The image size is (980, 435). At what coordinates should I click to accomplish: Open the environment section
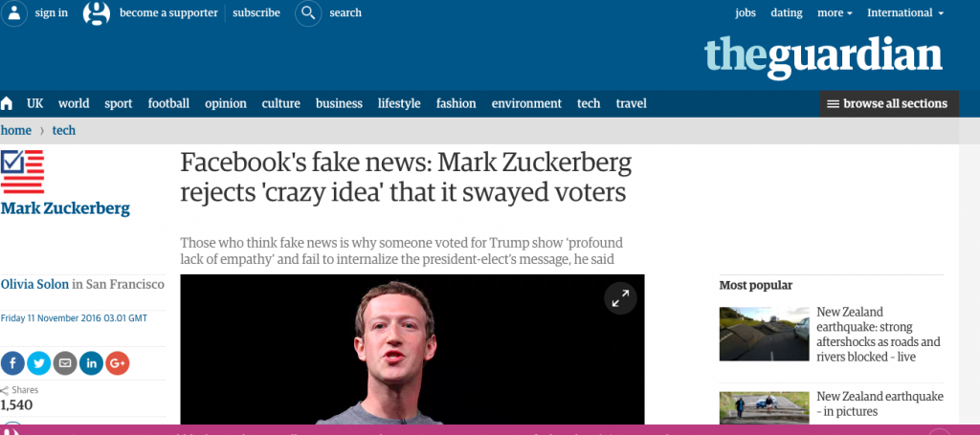[526, 103]
